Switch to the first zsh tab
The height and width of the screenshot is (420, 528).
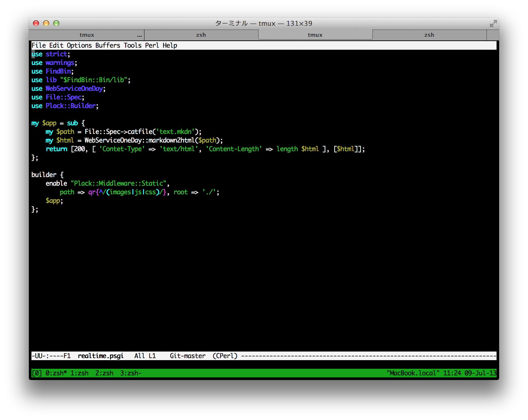201,35
